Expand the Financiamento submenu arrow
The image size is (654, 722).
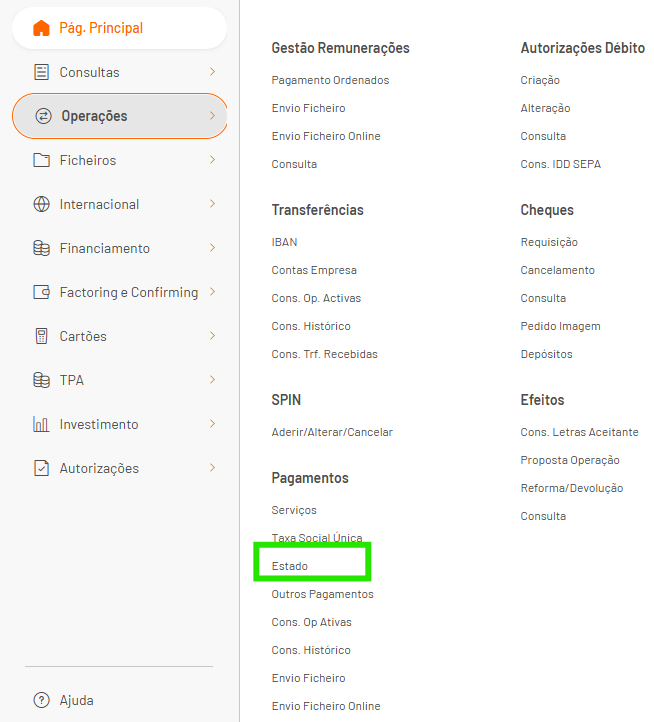point(212,248)
